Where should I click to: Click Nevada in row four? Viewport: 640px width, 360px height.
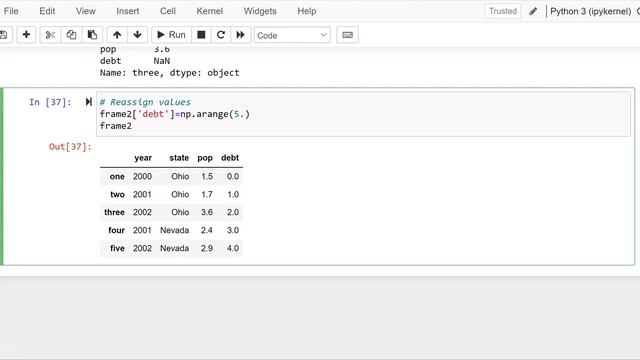[x=174, y=230]
